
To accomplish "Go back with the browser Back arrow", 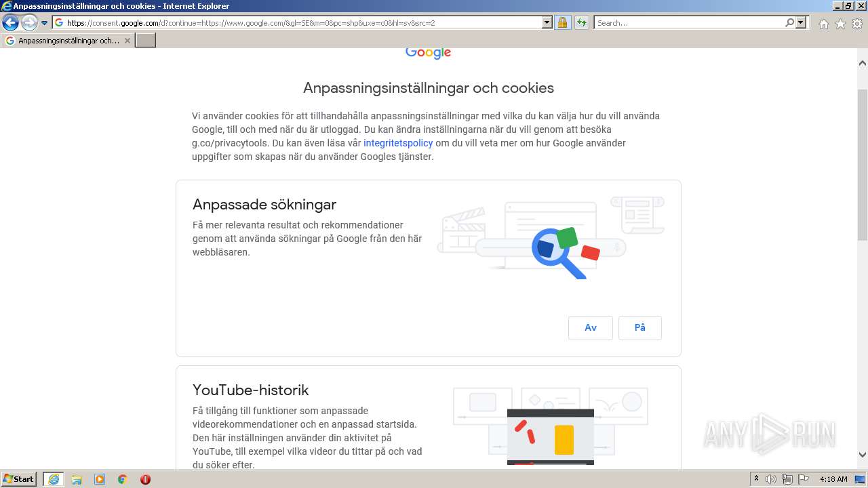I will pyautogui.click(x=10, y=23).
